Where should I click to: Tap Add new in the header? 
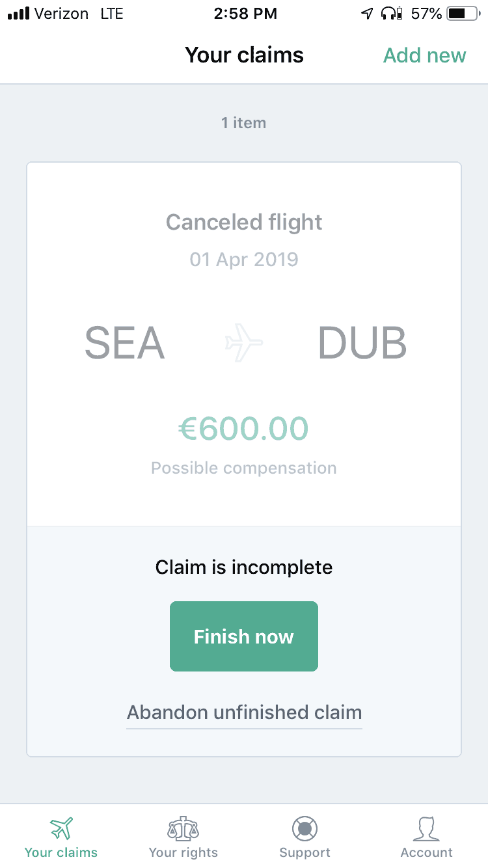[424, 55]
